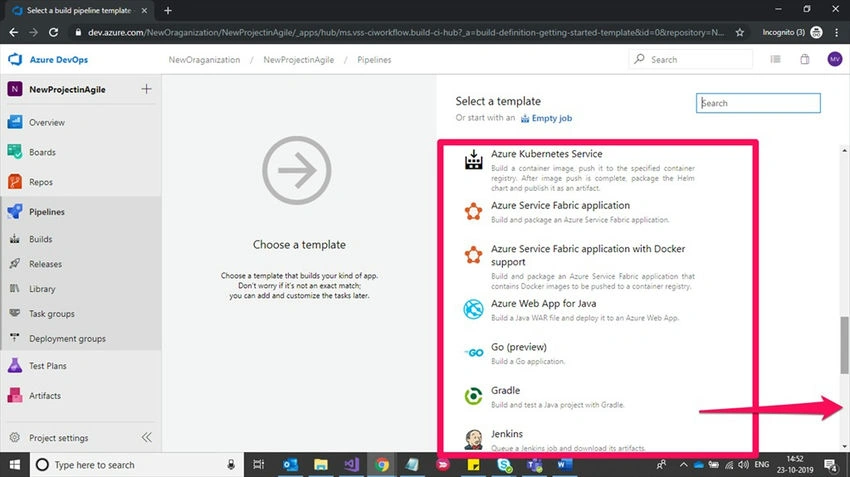Select the Go (preview) template icon
Screen dimensions: 850x477
pyautogui.click(x=474, y=353)
